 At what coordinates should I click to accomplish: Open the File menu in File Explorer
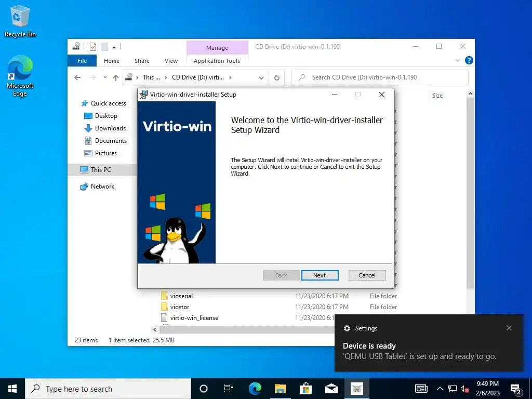[x=82, y=61]
